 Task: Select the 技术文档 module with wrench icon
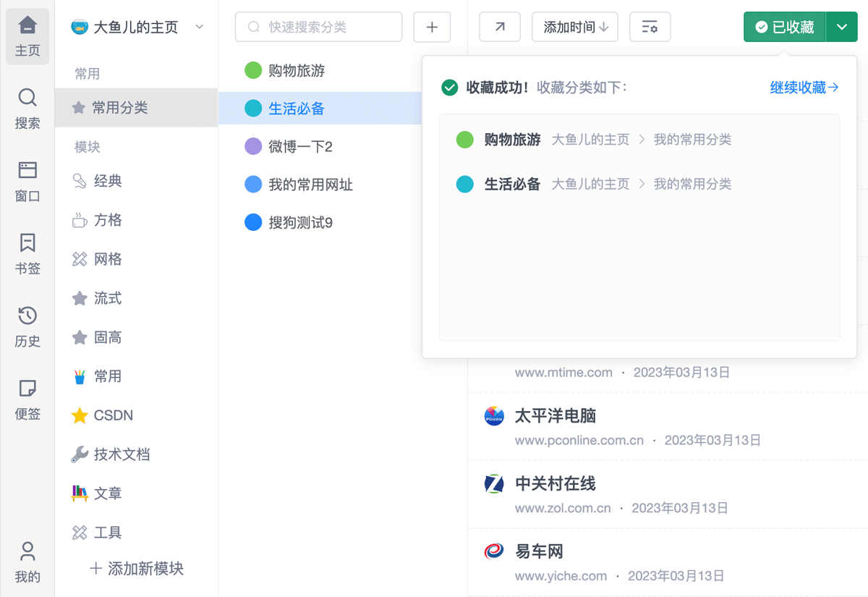pyautogui.click(x=136, y=454)
